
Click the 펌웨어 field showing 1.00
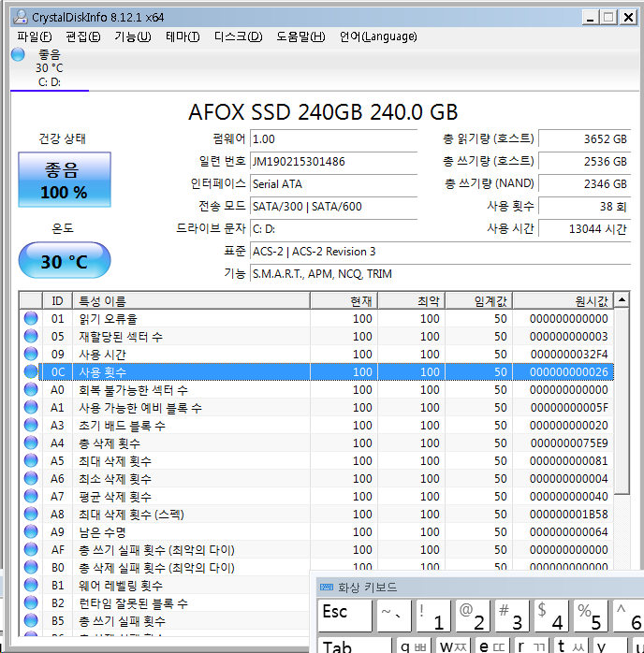coord(333,138)
